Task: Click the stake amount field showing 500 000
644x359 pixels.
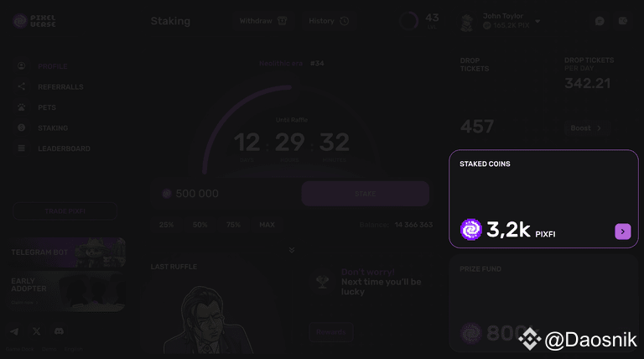Action: click(x=226, y=194)
